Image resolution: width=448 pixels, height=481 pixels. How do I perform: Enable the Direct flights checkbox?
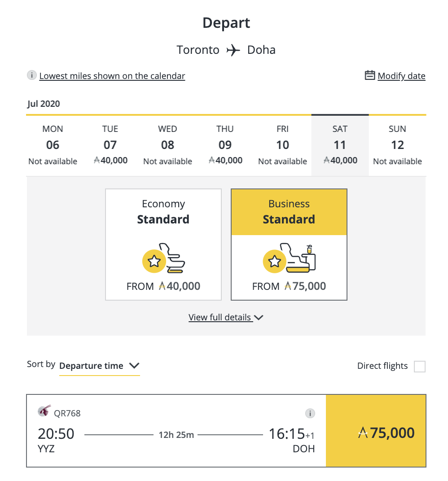click(419, 367)
